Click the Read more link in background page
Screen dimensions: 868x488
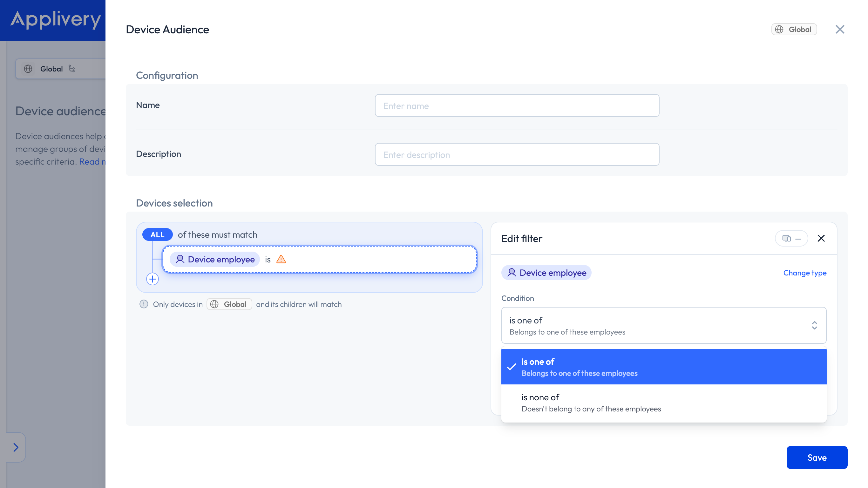pyautogui.click(x=92, y=162)
